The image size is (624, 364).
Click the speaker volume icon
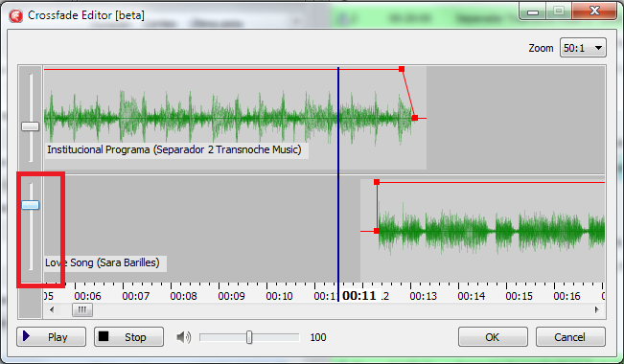point(183,337)
